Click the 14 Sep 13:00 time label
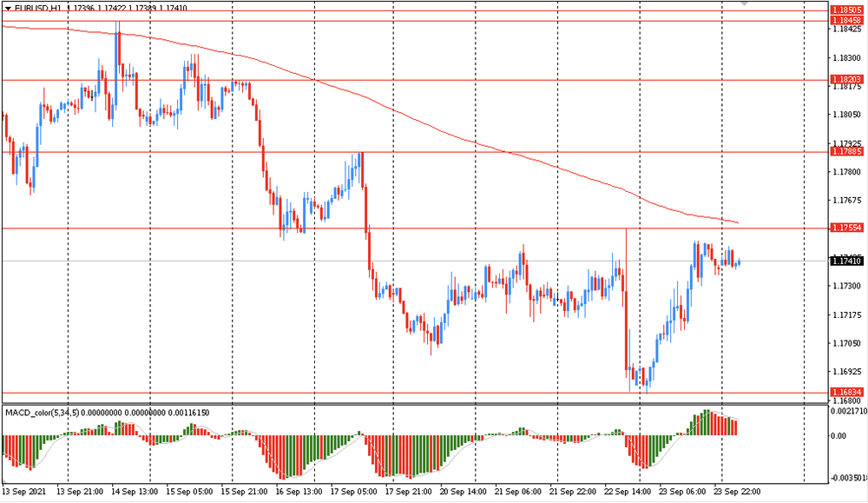Viewport: 868px width, 503px height. (x=135, y=492)
